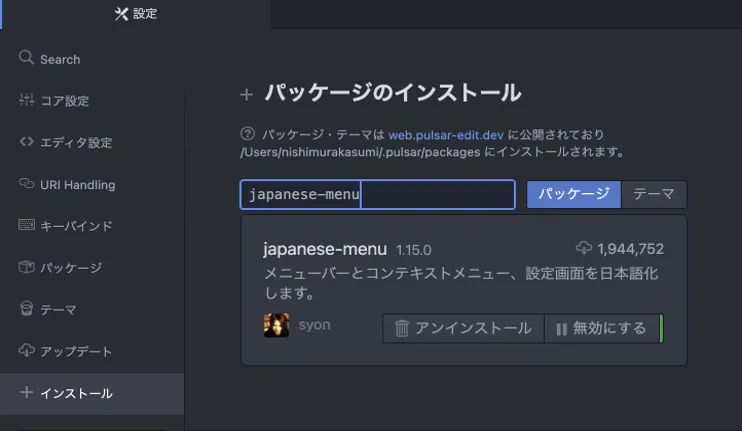Click the paint bucket icon for テーマ
The width and height of the screenshot is (742, 431).
(x=26, y=308)
